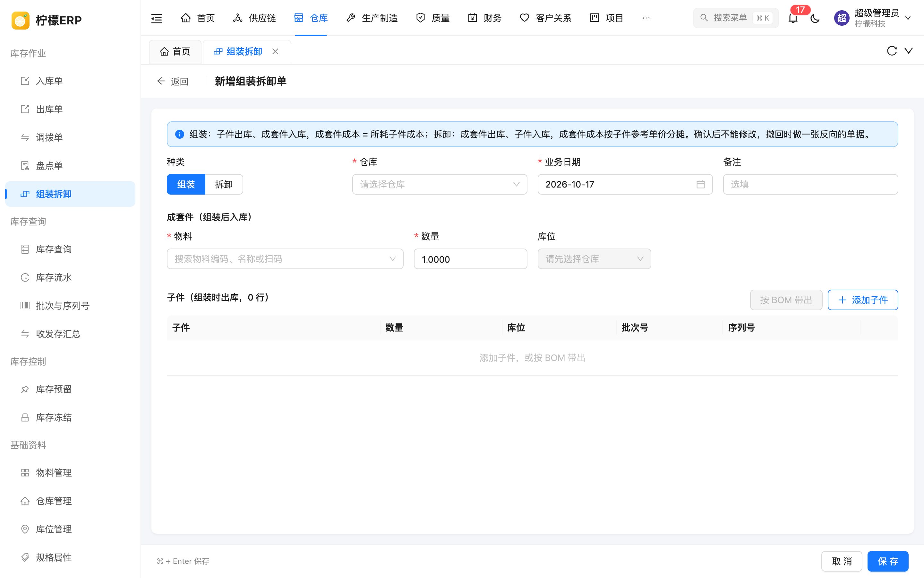The width and height of the screenshot is (924, 578).
Task: Open the 库位 dropdown
Action: point(594,259)
